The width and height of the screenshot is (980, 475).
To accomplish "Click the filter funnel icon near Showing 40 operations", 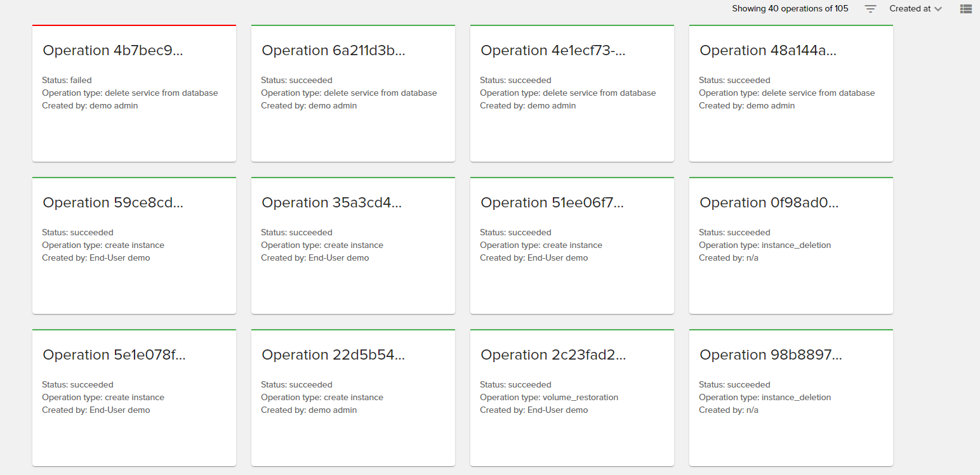I will click(x=870, y=8).
